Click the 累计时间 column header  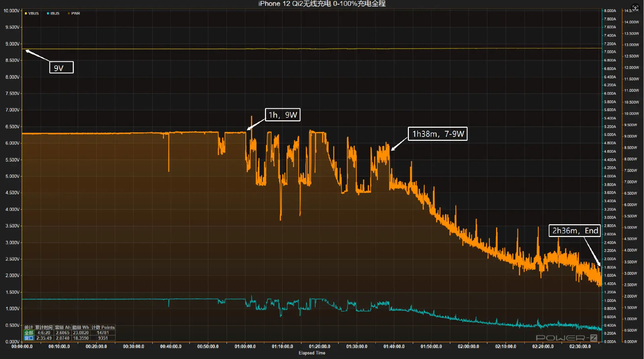coord(44,327)
